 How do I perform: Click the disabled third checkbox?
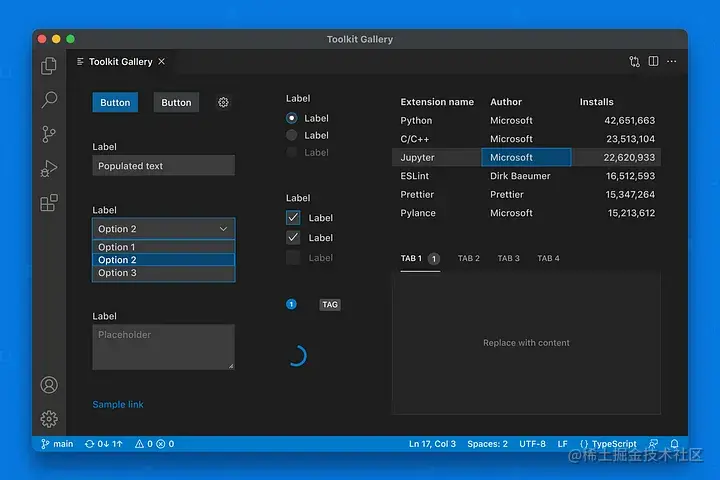click(x=293, y=257)
